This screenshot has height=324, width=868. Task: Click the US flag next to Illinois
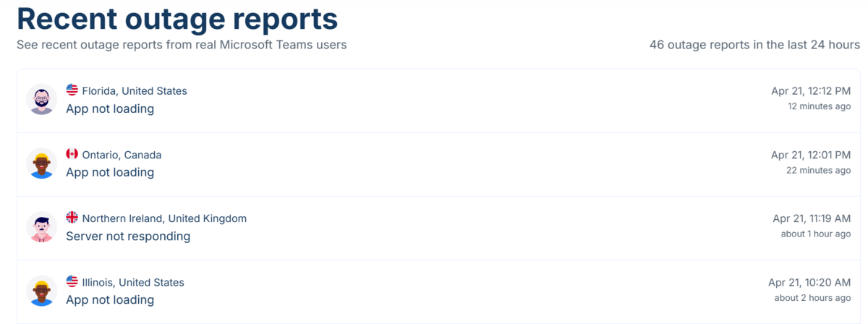72,281
